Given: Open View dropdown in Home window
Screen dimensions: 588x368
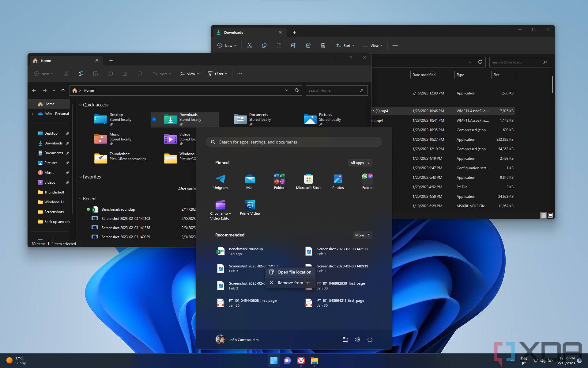Looking at the screenshot, I should point(189,74).
